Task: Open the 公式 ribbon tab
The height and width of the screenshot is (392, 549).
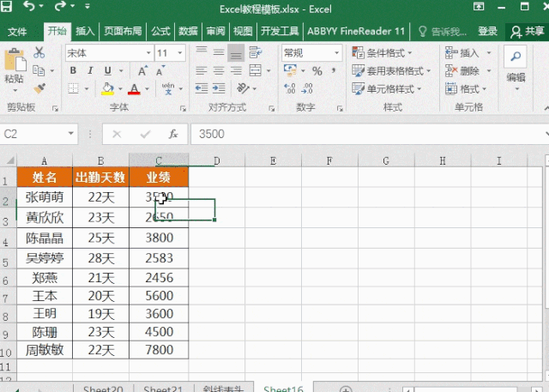Action: click(x=160, y=32)
